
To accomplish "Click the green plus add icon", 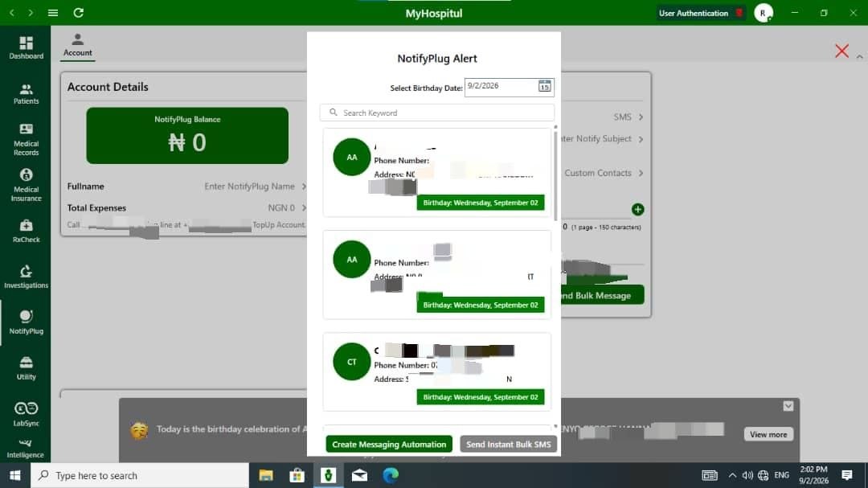I will (x=637, y=209).
